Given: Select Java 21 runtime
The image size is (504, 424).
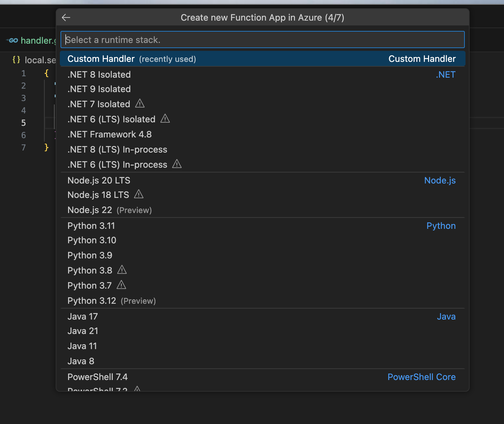Looking at the screenshot, I should pyautogui.click(x=263, y=331).
